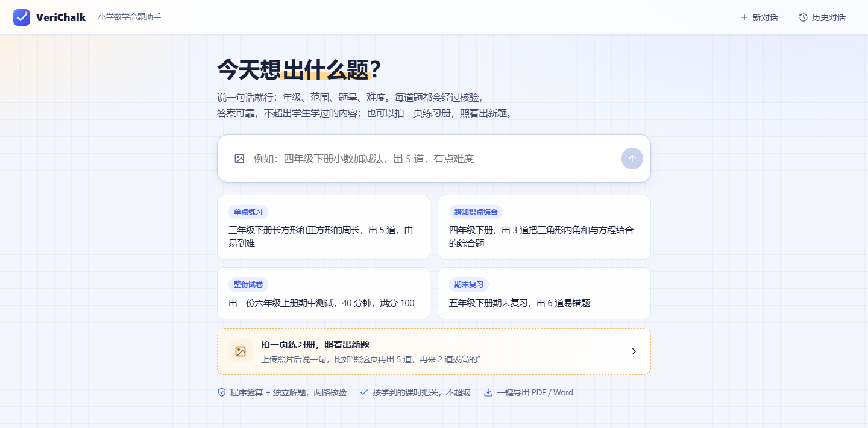The width and height of the screenshot is (868, 428).
Task: Click the 按学到的课时把关，不超纲 text
Action: click(x=421, y=392)
